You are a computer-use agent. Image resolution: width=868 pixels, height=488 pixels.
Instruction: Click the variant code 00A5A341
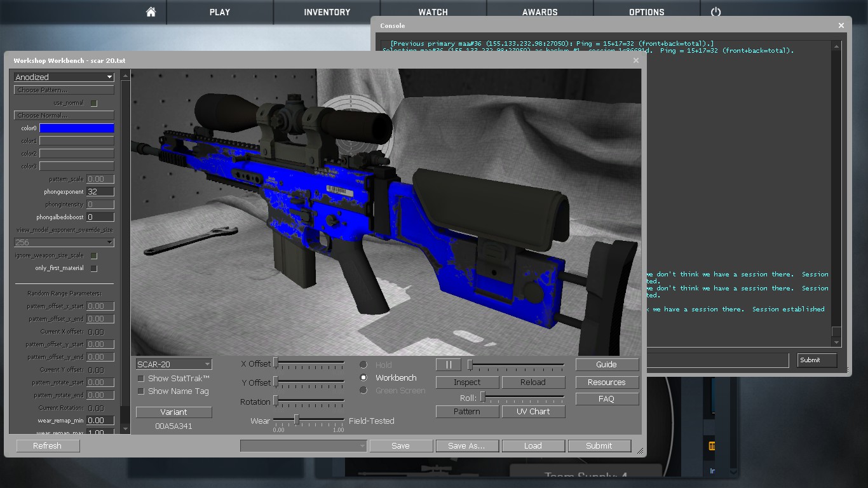point(173,426)
